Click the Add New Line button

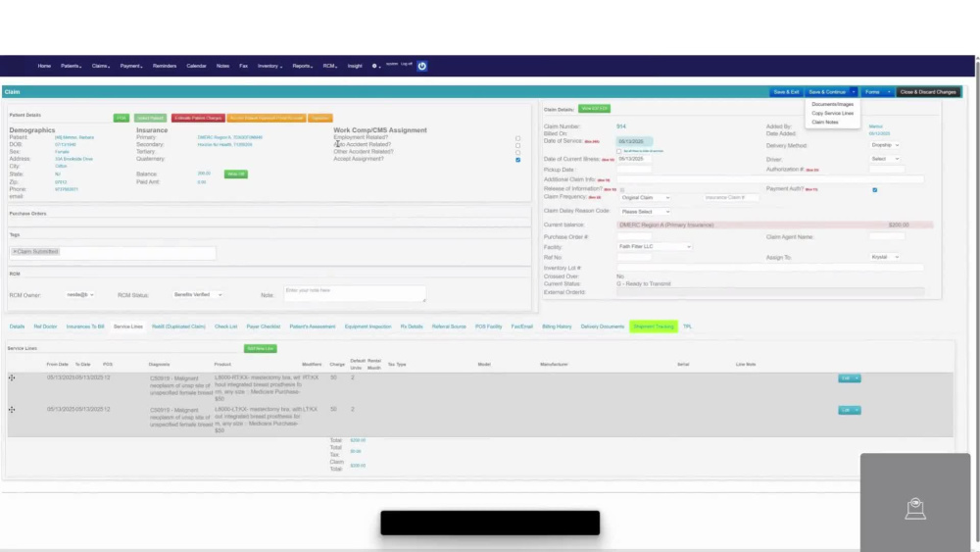260,348
